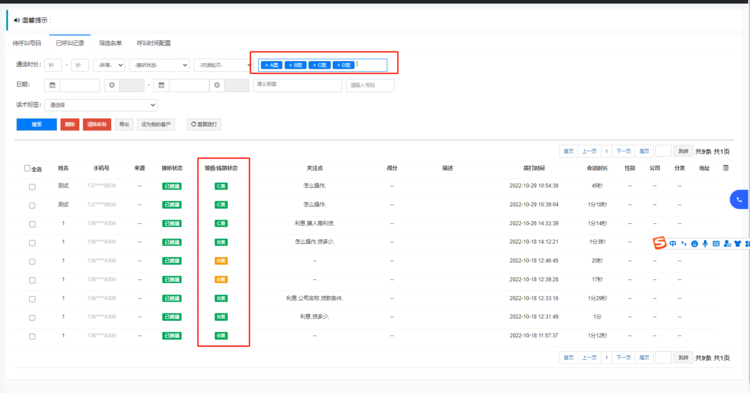The image size is (750, 393).
Task: Go to 首页 in lower pagination
Action: coord(569,358)
